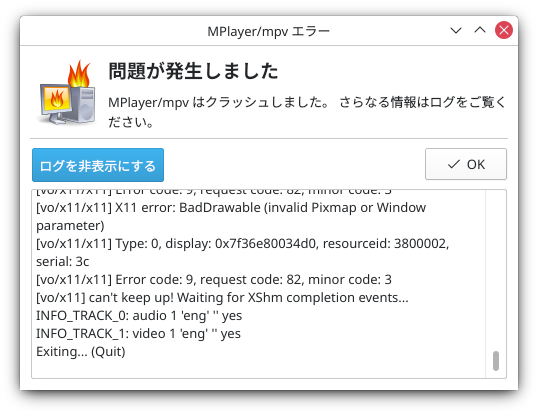Click the 'Type: 0, display: 0x7f36e80034d0' line
Screen dimensions: 538x414
click(x=243, y=244)
